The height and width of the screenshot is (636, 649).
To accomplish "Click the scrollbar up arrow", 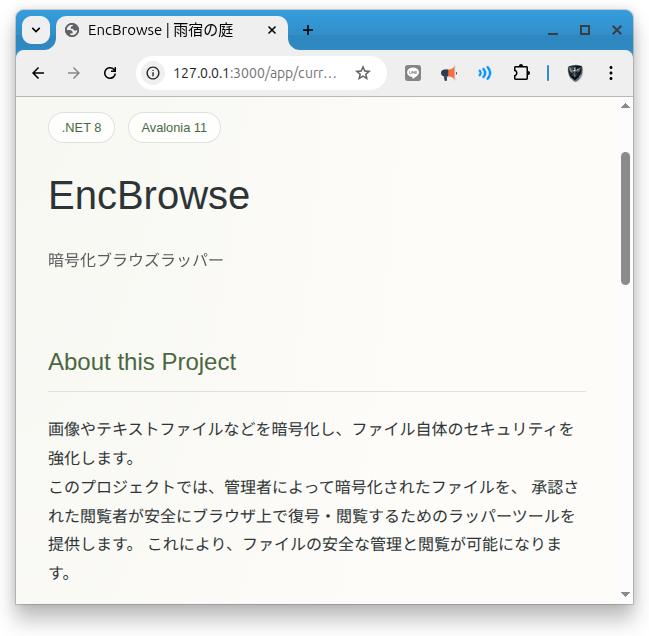I will [x=625, y=106].
